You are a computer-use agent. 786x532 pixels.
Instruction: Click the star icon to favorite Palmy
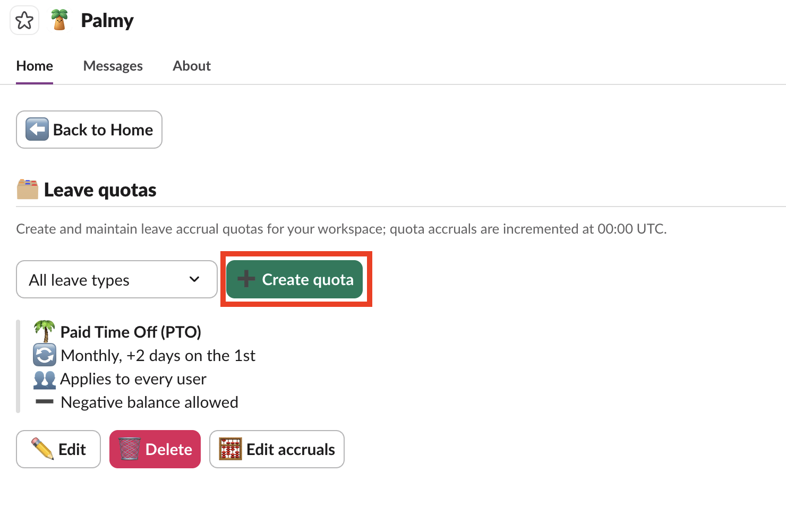pos(24,20)
